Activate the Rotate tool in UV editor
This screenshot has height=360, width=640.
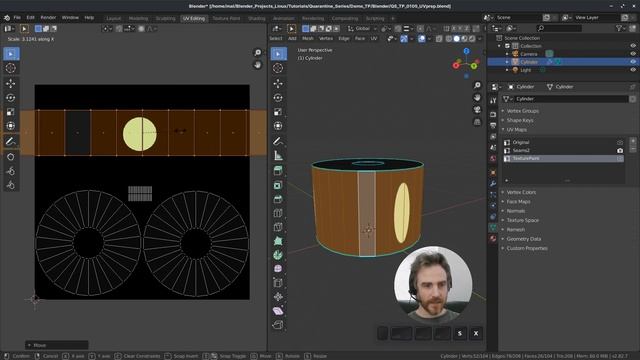point(11,98)
